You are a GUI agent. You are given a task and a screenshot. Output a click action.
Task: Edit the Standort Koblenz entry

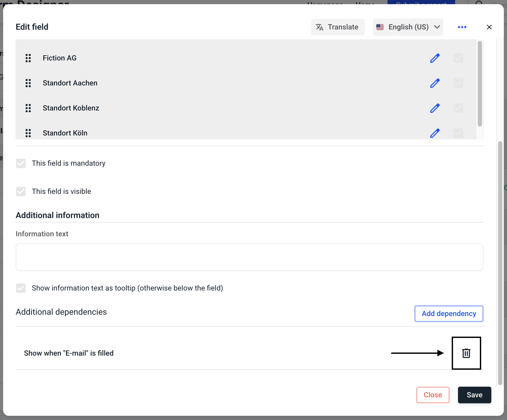point(435,108)
